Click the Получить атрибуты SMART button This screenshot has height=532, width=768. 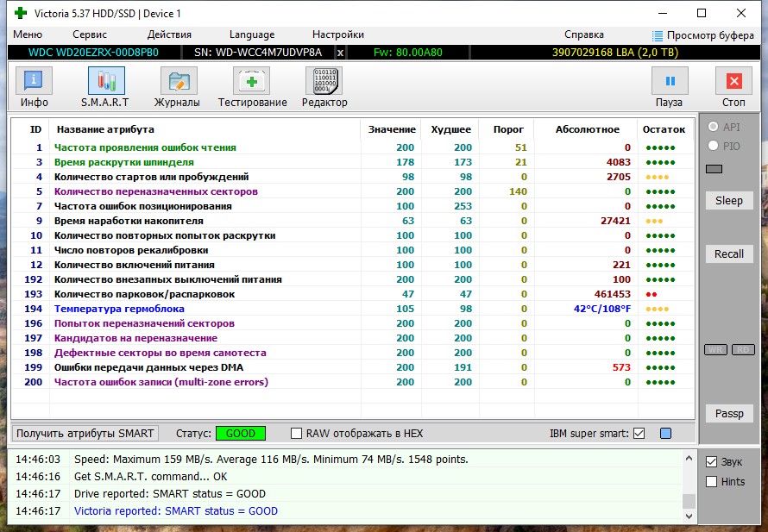point(85,433)
